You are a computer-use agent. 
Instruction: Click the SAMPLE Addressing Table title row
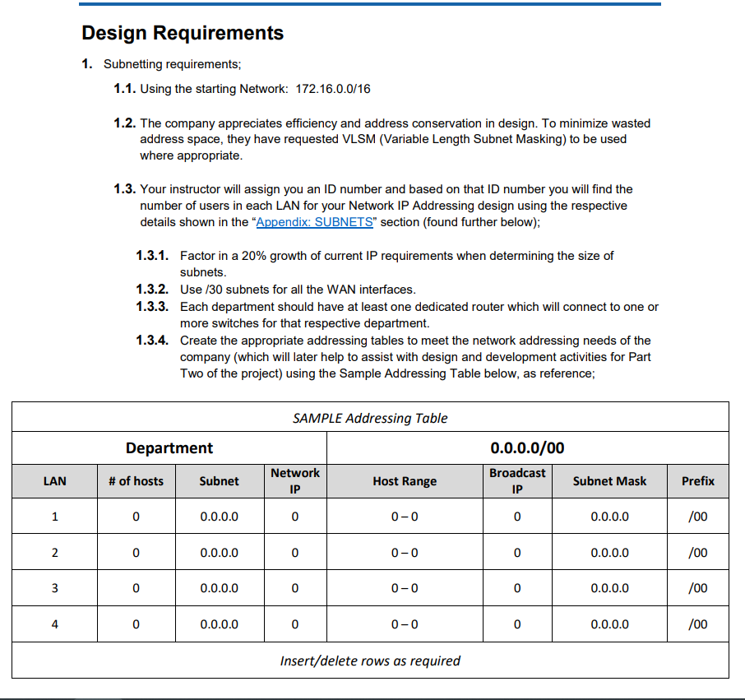pos(370,418)
